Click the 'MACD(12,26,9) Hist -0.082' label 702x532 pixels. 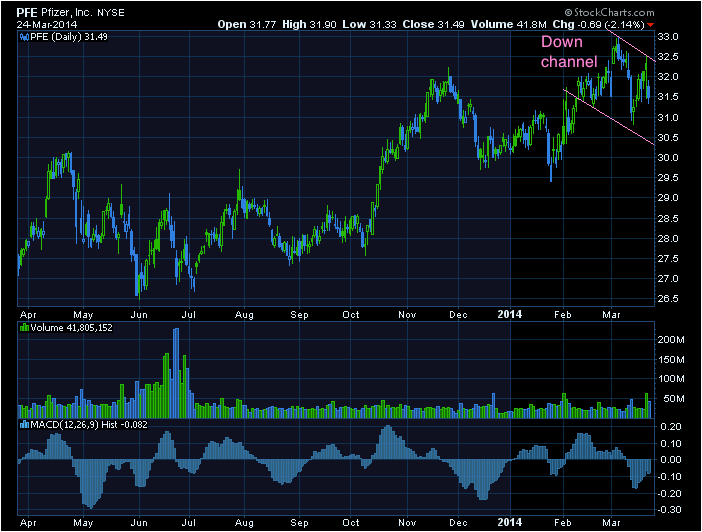(x=89, y=425)
